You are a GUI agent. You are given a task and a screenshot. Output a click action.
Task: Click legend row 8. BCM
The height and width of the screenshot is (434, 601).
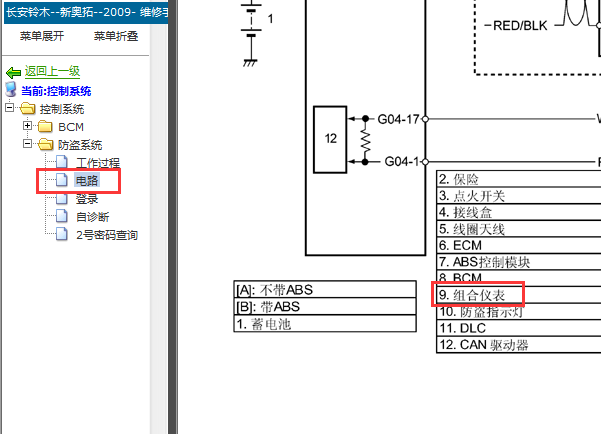click(519, 278)
